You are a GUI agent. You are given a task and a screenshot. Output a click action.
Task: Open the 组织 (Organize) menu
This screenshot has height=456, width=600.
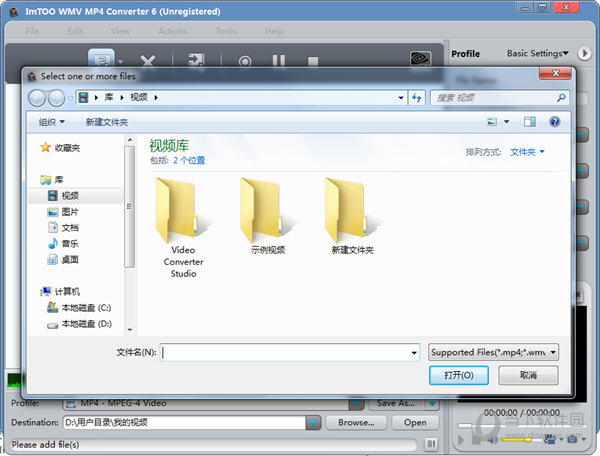pyautogui.click(x=52, y=122)
